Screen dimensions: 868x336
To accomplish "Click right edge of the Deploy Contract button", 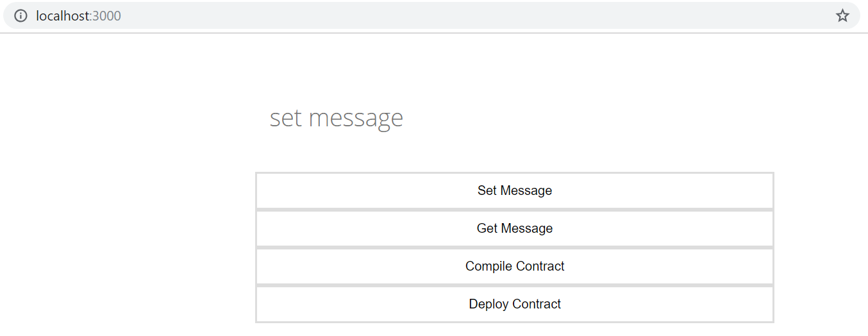I will tap(766, 304).
